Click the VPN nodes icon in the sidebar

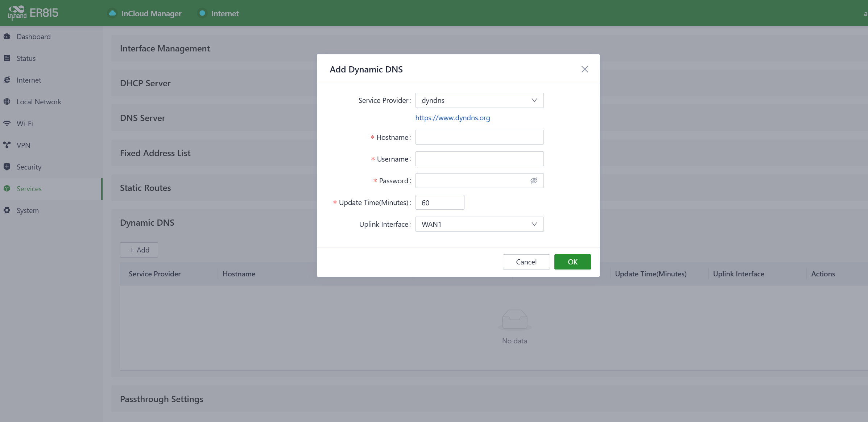click(7, 145)
